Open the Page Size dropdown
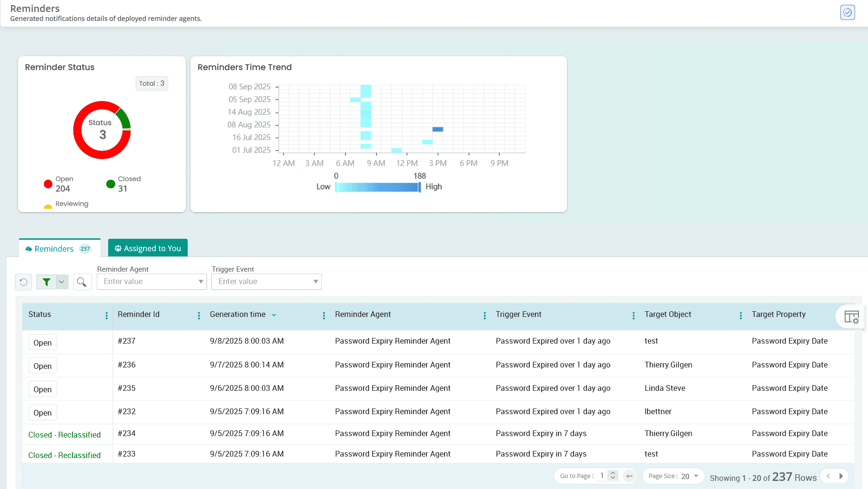Viewport: 868px width, 489px height. coord(696,476)
